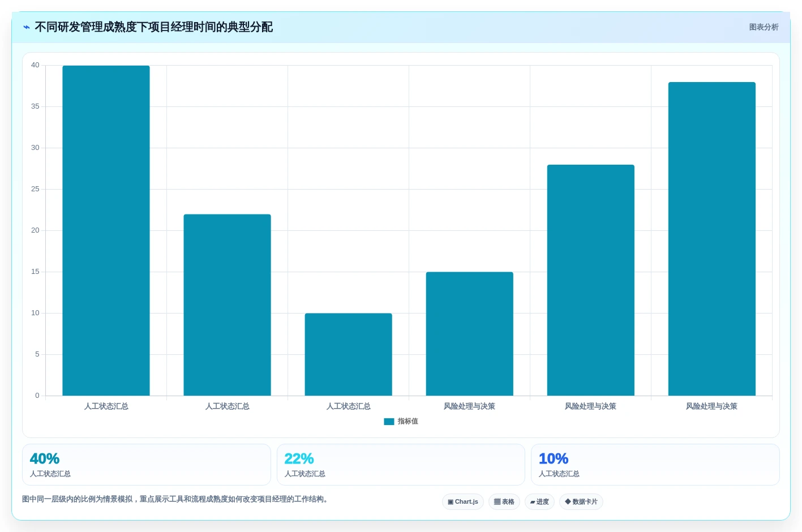
Task: Click the 风险处理与决策 axis label under the 15 bar
Action: (x=469, y=406)
